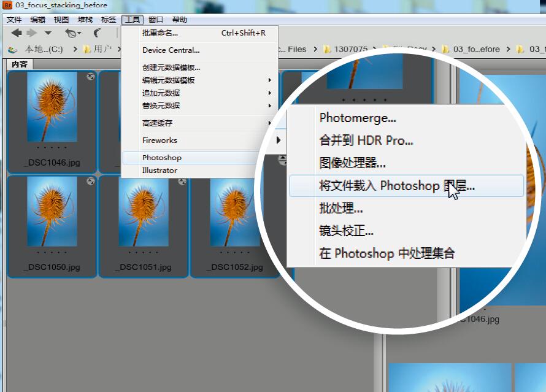The image size is (546, 392).
Task: Click the local disk icon in the breadcrumb bar
Action: (12, 49)
